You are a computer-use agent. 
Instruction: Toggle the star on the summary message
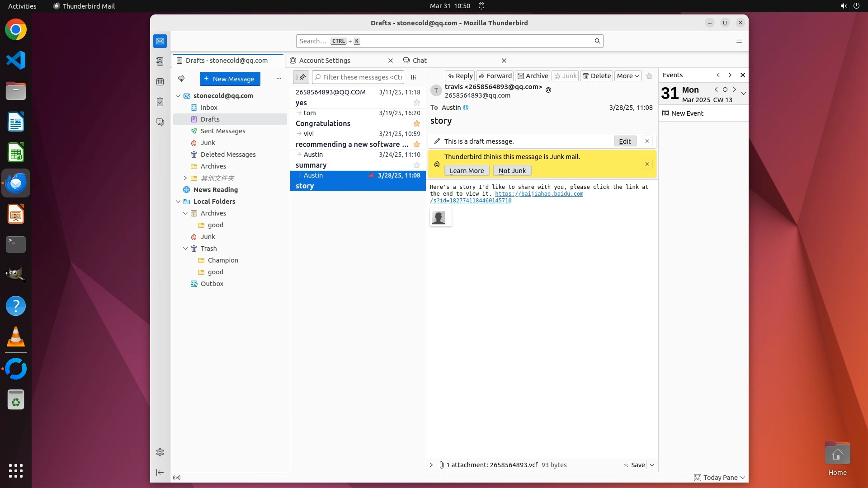417,165
